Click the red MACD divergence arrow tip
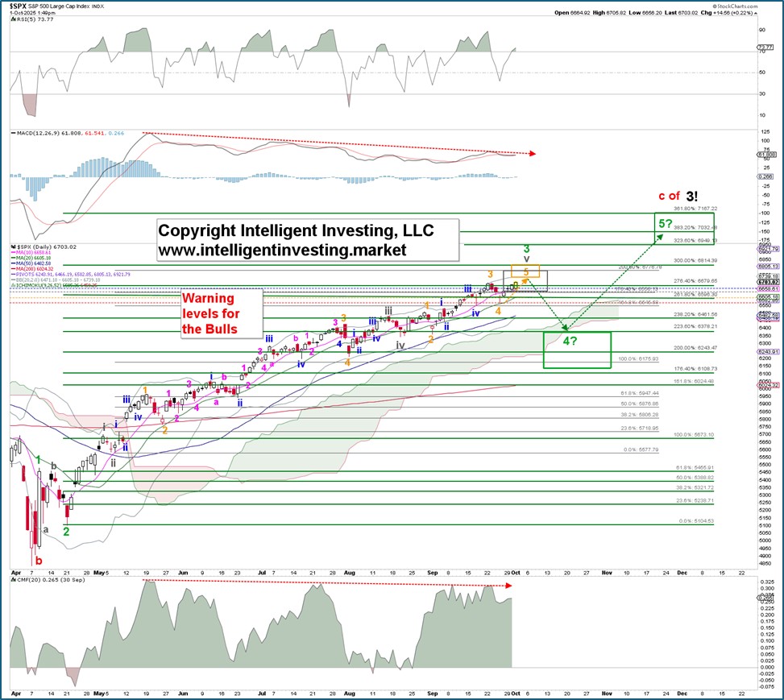This screenshot has width=784, height=700. pos(533,153)
